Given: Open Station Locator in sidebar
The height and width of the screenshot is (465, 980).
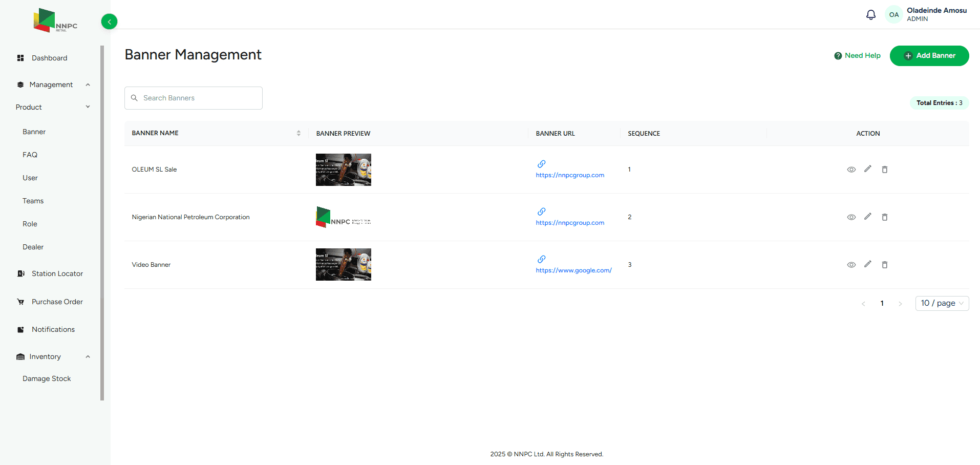Looking at the screenshot, I should [x=57, y=273].
